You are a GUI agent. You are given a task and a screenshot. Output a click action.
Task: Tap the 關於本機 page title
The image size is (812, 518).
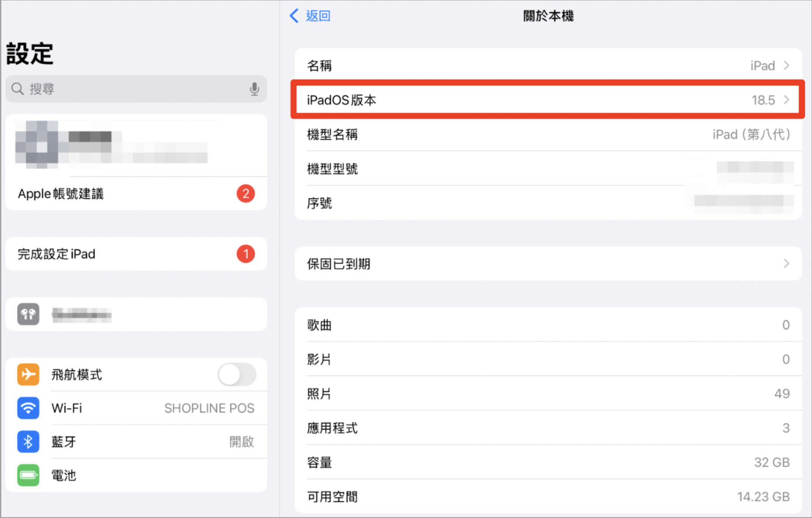(x=548, y=16)
